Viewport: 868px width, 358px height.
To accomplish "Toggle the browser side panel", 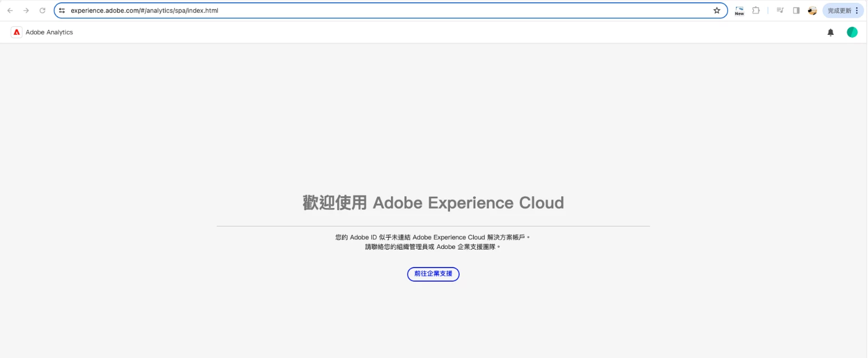I will tap(796, 11).
